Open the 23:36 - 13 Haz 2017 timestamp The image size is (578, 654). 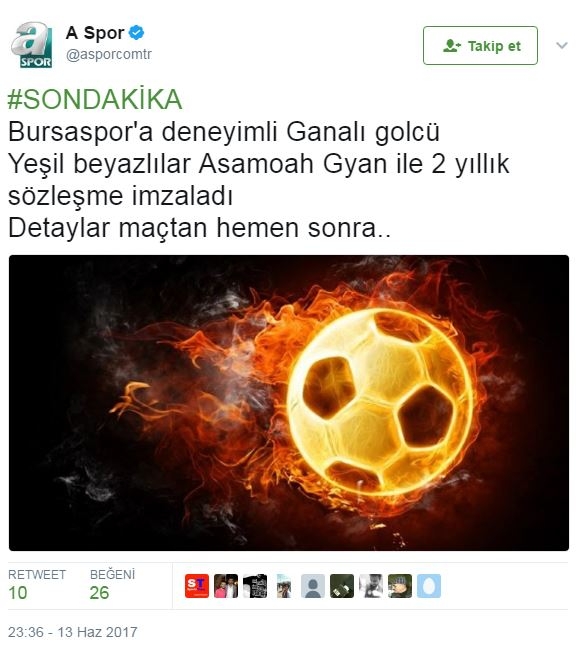pyautogui.click(x=73, y=632)
